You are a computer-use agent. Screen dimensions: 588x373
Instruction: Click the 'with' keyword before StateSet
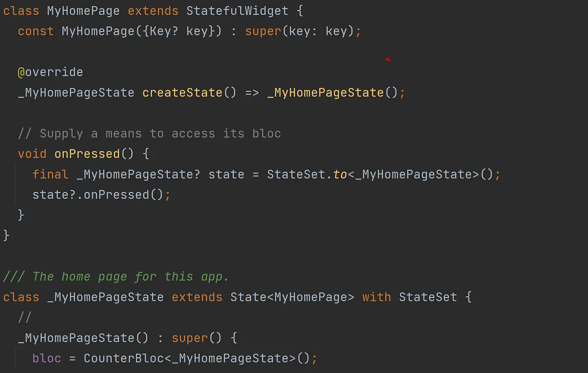376,297
